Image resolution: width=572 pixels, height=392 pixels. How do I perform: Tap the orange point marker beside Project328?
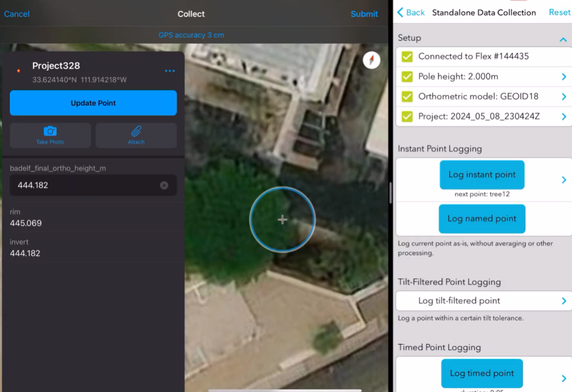point(18,70)
